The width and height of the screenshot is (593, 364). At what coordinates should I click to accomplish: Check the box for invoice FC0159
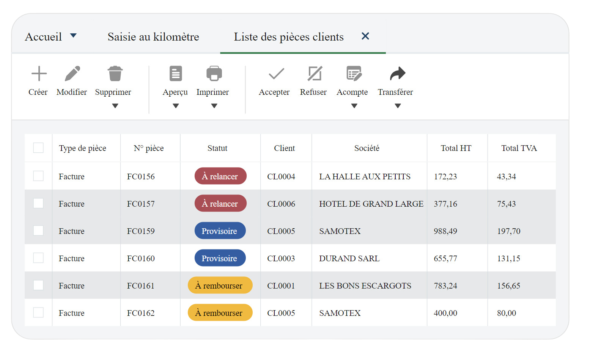(38, 231)
